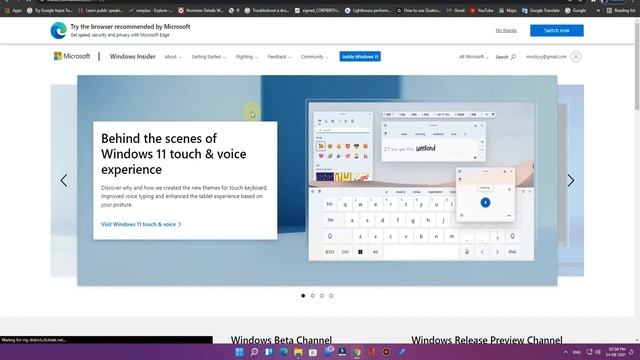
Task: Advance to next carousel slide arrow
Action: click(571, 180)
